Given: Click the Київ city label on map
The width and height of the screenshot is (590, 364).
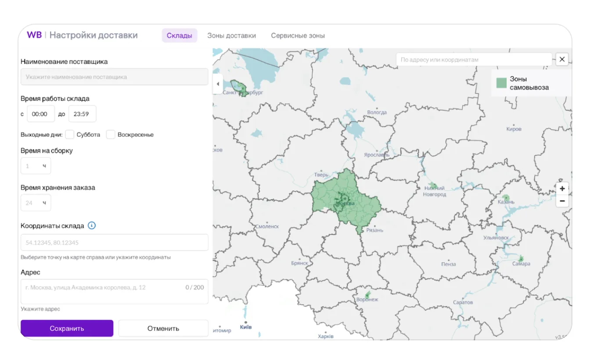Looking at the screenshot, I should (x=246, y=327).
